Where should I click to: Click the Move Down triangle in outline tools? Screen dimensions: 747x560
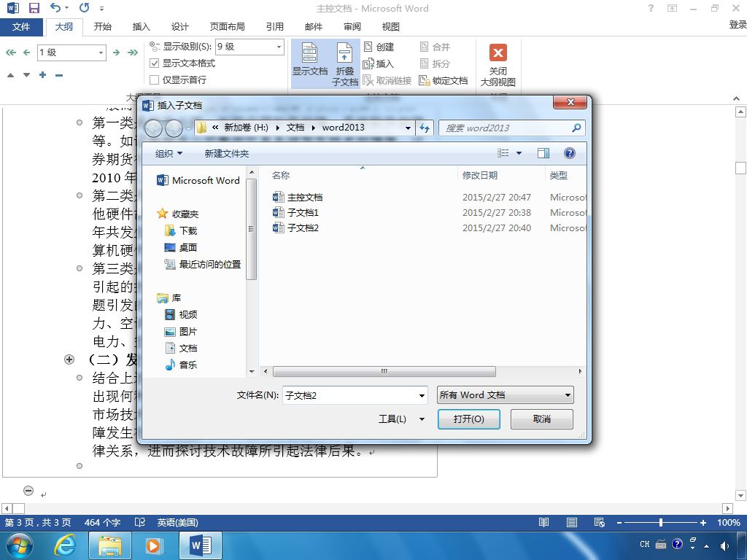pos(27,75)
